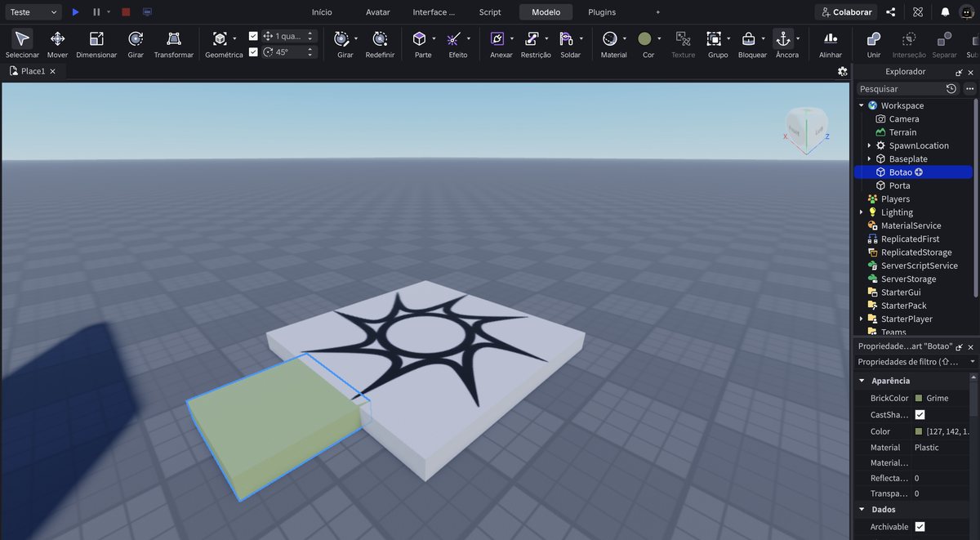
Task: Expand the SpawnLocation node
Action: (x=869, y=145)
